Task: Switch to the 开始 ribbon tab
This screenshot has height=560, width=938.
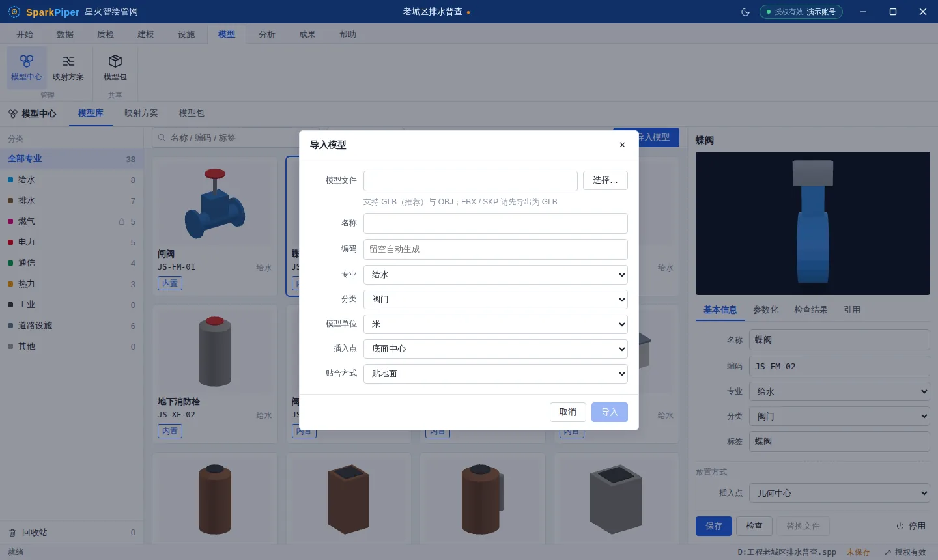Action: pyautogui.click(x=25, y=35)
